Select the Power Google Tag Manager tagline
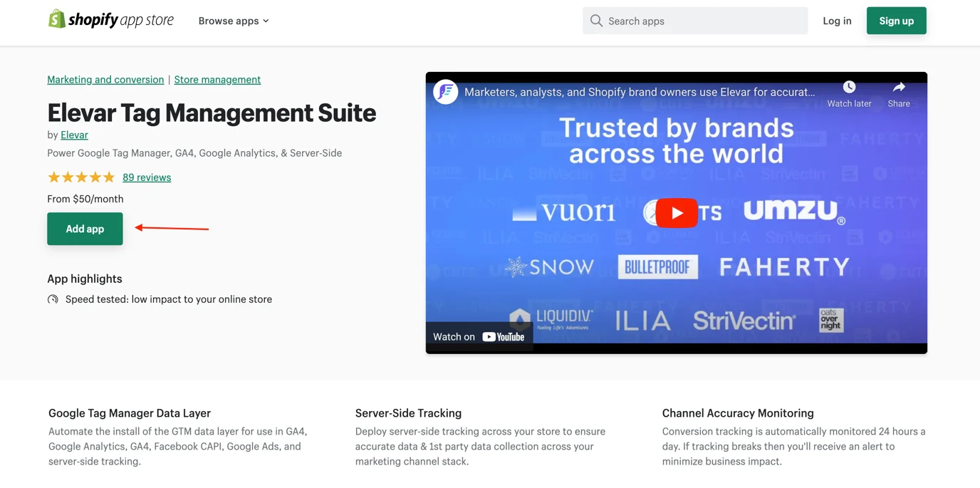The height and width of the screenshot is (488, 980). tap(194, 153)
